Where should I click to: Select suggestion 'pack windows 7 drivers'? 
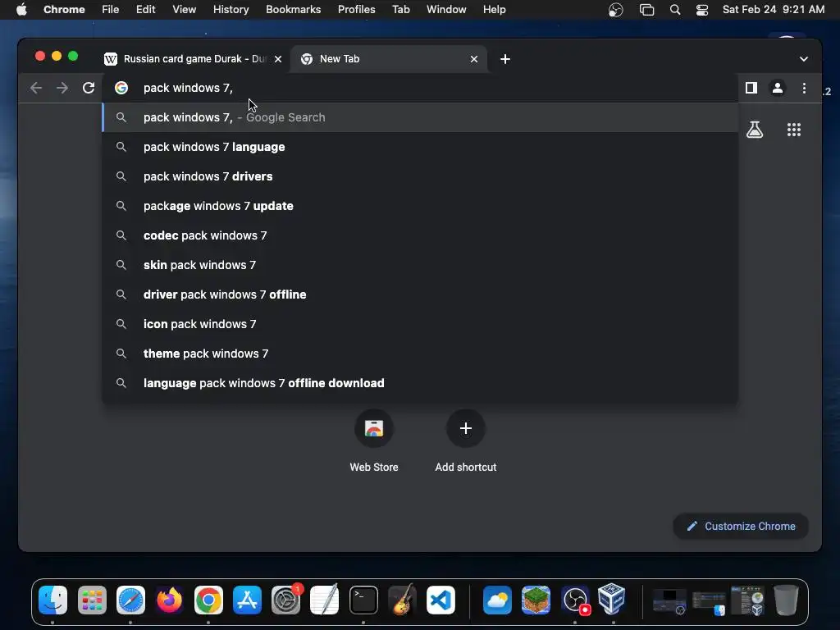[x=420, y=176]
